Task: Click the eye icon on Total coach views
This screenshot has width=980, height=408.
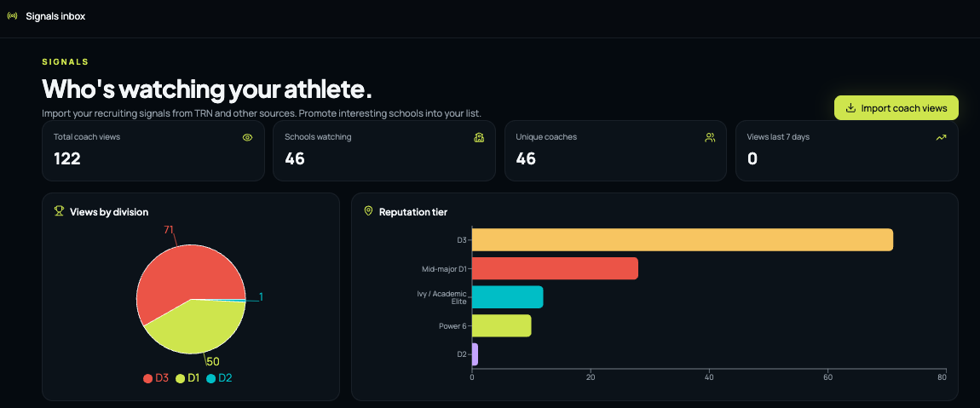Action: [x=247, y=137]
